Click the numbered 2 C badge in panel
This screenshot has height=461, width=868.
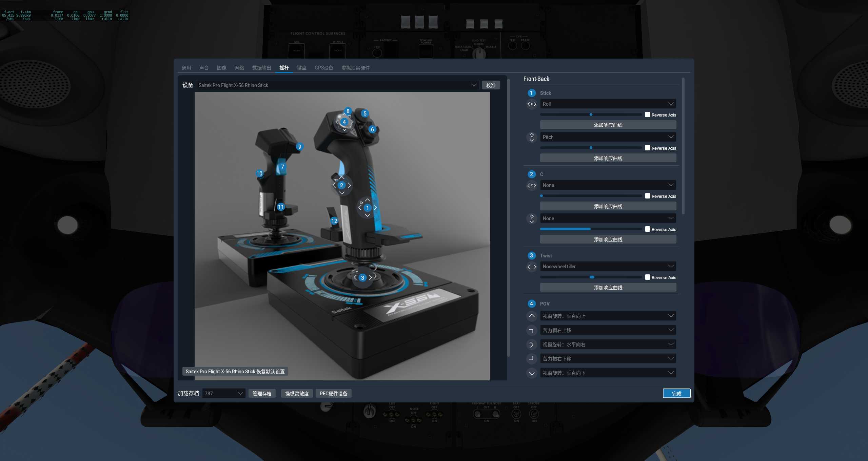coord(531,174)
